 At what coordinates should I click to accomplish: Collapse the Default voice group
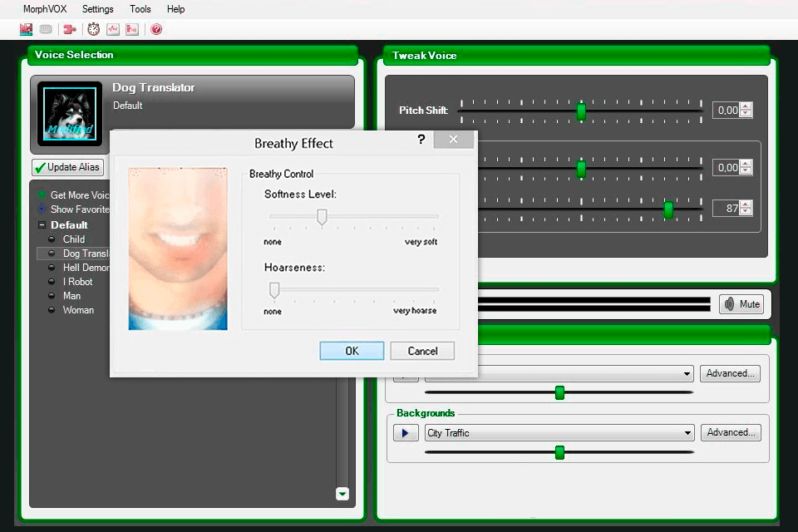click(x=42, y=225)
